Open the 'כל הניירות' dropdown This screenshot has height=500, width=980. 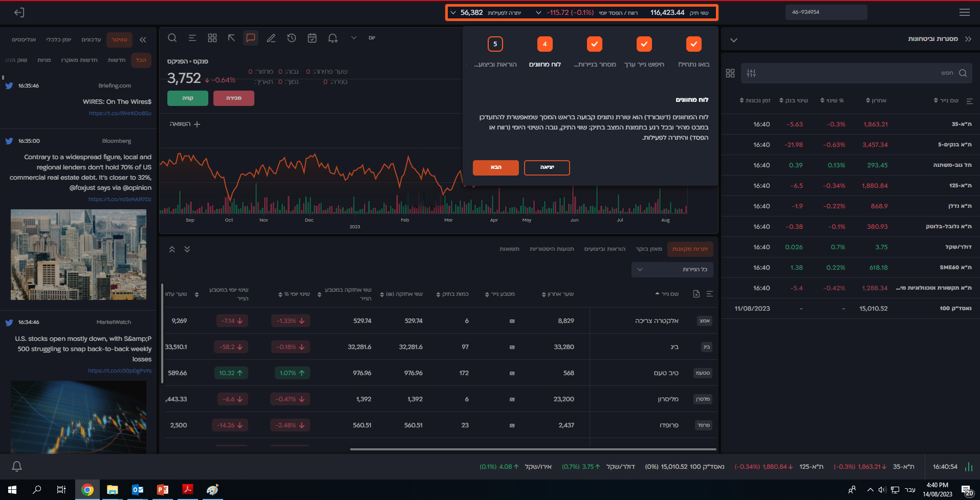[672, 269]
